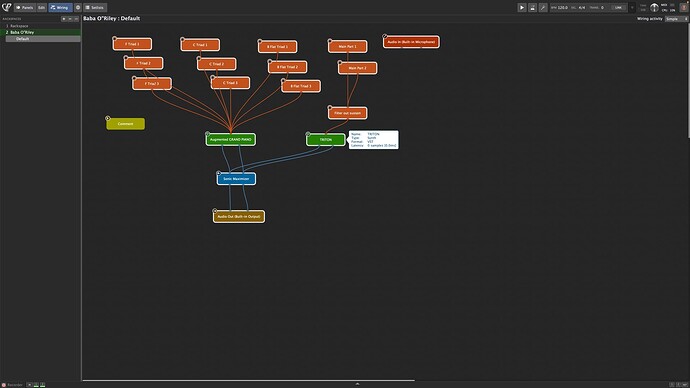This screenshot has width=690, height=388.
Task: Open the Setlists view tab
Action: 95,7
